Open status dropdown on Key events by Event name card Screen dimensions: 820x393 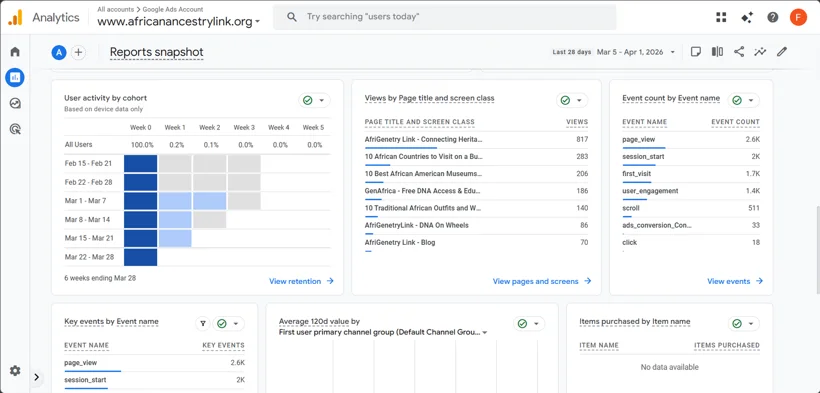click(x=228, y=324)
